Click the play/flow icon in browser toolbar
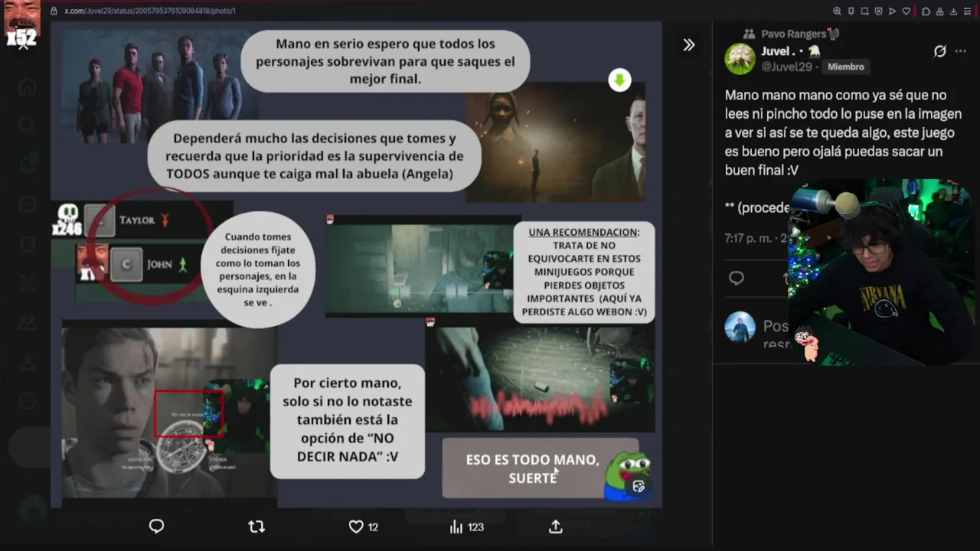 [892, 11]
